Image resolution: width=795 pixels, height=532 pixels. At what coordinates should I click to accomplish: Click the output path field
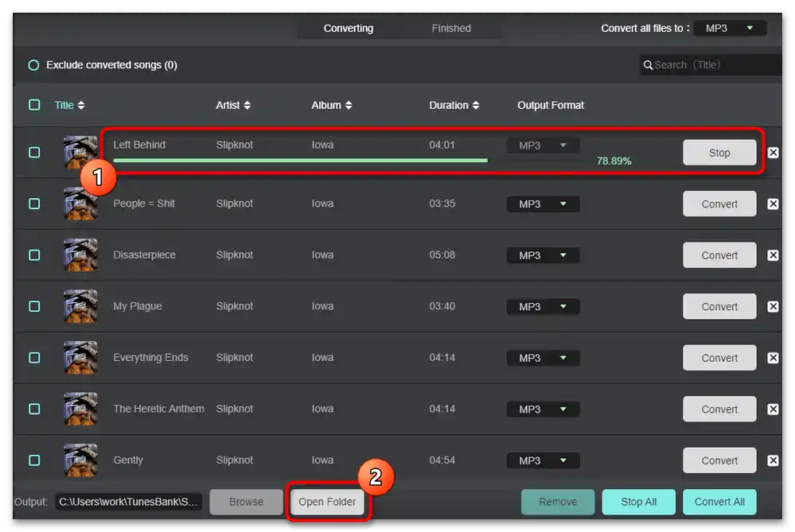tap(129, 502)
